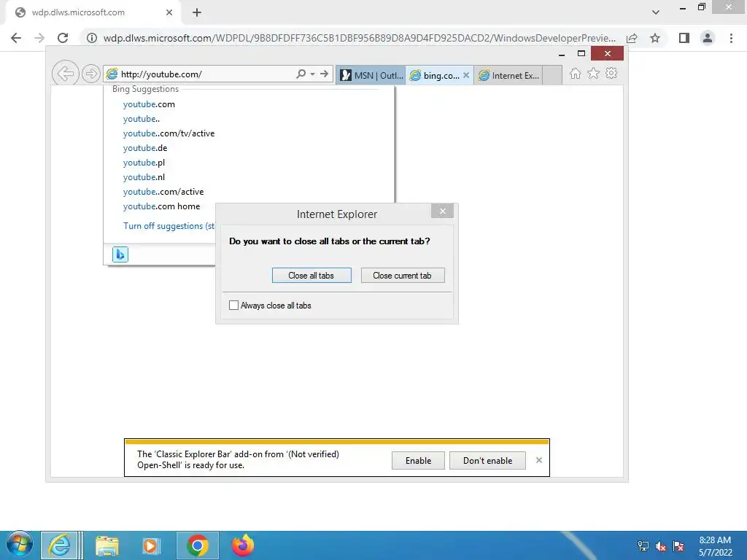747x560 pixels.
Task: Click Internet Explorer taskbar icon
Action: [60, 545]
